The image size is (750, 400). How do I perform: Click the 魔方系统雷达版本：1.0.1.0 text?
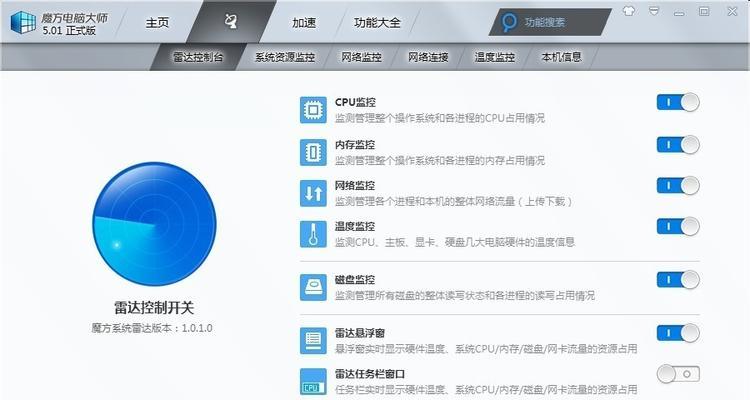(x=152, y=328)
